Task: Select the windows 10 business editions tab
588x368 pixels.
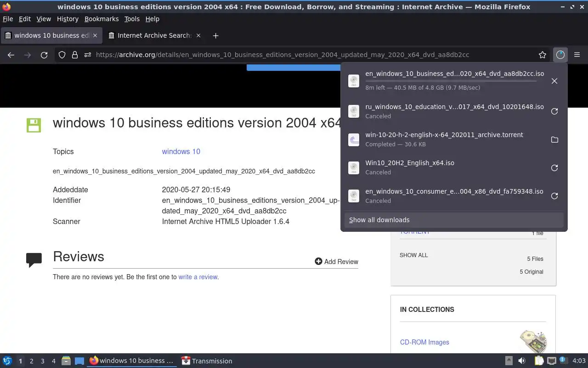Action: click(x=51, y=35)
